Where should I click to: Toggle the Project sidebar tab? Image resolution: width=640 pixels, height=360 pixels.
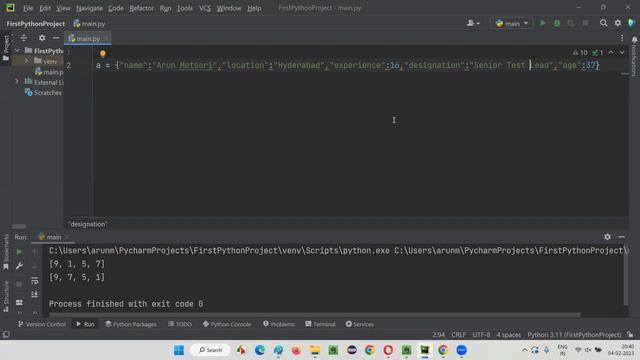[6, 48]
